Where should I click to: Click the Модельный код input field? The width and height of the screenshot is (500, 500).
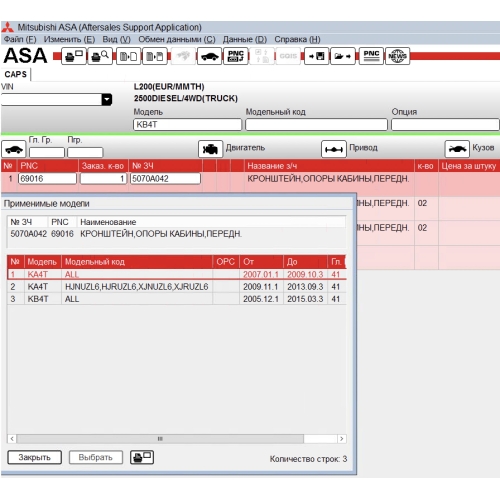[316, 125]
